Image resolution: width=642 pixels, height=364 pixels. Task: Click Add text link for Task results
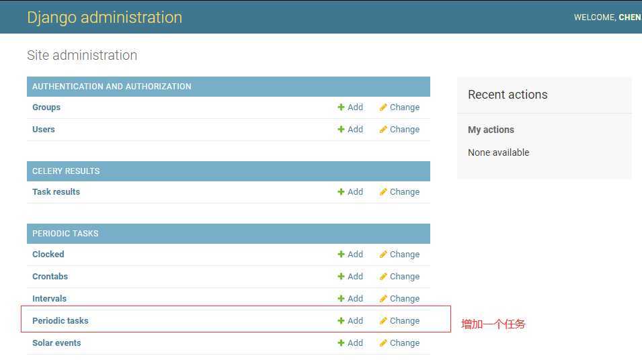point(355,192)
